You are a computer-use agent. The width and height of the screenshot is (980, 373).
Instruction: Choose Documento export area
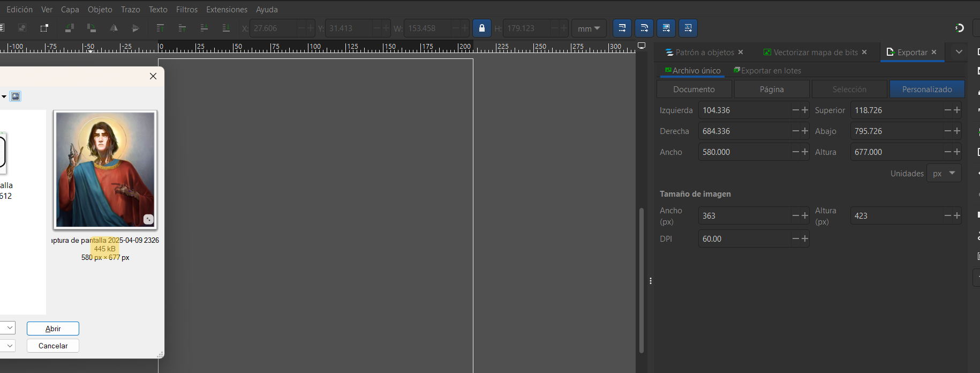(x=694, y=89)
